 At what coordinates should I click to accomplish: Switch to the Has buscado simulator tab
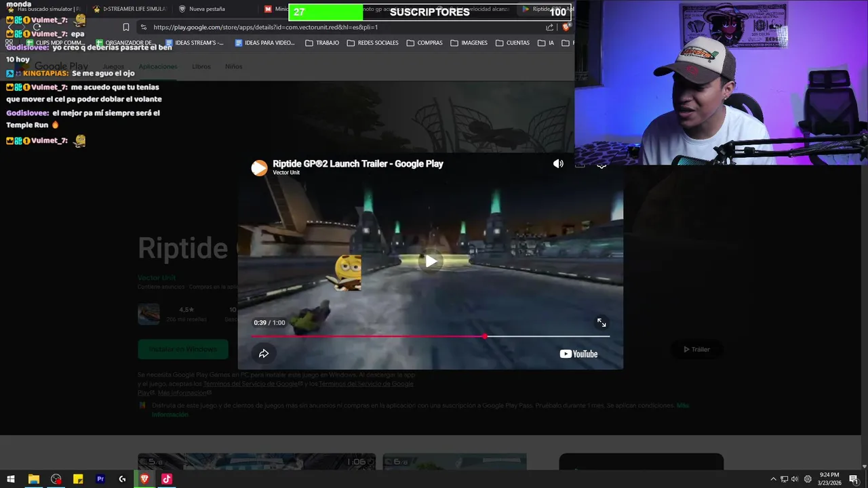[x=43, y=9]
